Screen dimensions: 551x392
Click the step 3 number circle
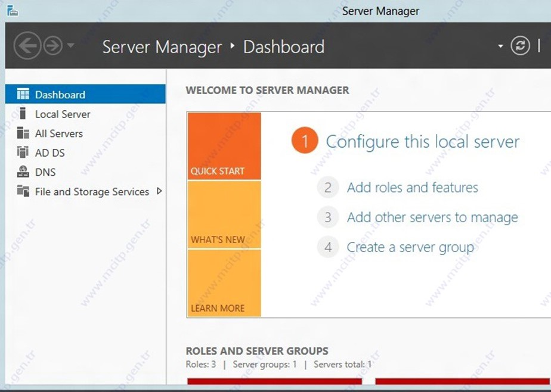click(x=328, y=217)
